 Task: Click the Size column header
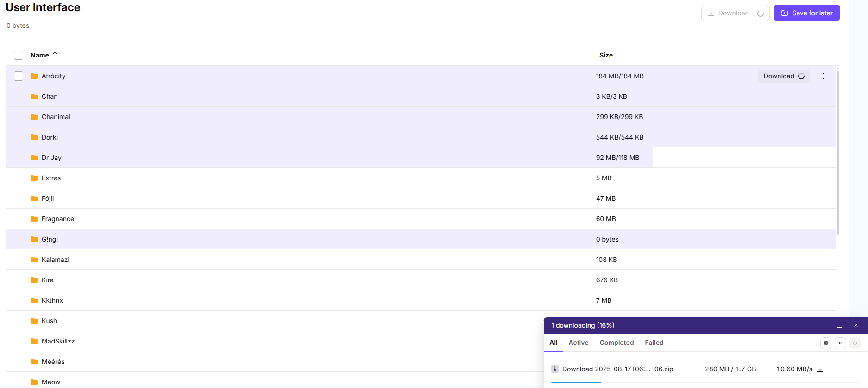[606, 55]
